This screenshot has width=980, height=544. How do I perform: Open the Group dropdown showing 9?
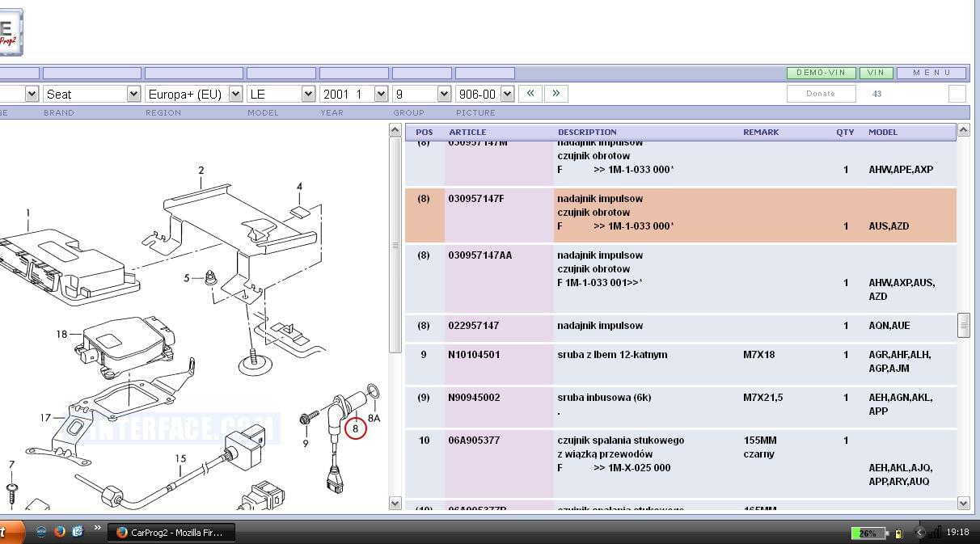click(422, 94)
